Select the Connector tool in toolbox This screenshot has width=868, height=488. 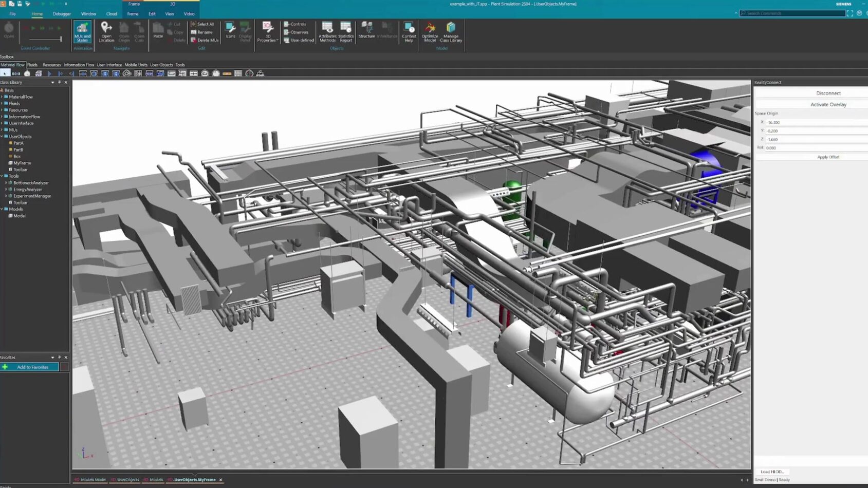(16, 73)
